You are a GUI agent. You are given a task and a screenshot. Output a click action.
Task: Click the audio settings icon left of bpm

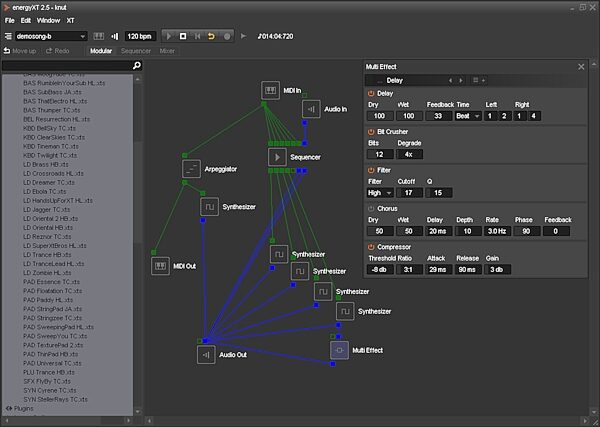click(x=114, y=36)
